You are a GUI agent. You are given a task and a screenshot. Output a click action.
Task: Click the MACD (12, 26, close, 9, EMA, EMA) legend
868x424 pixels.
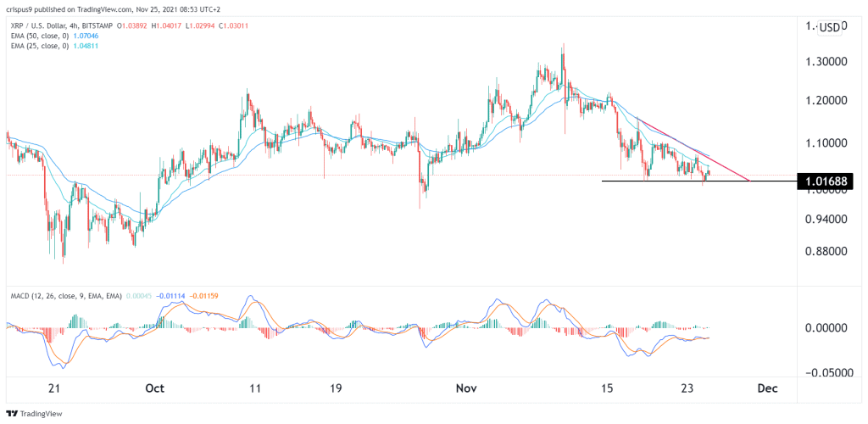(x=65, y=296)
